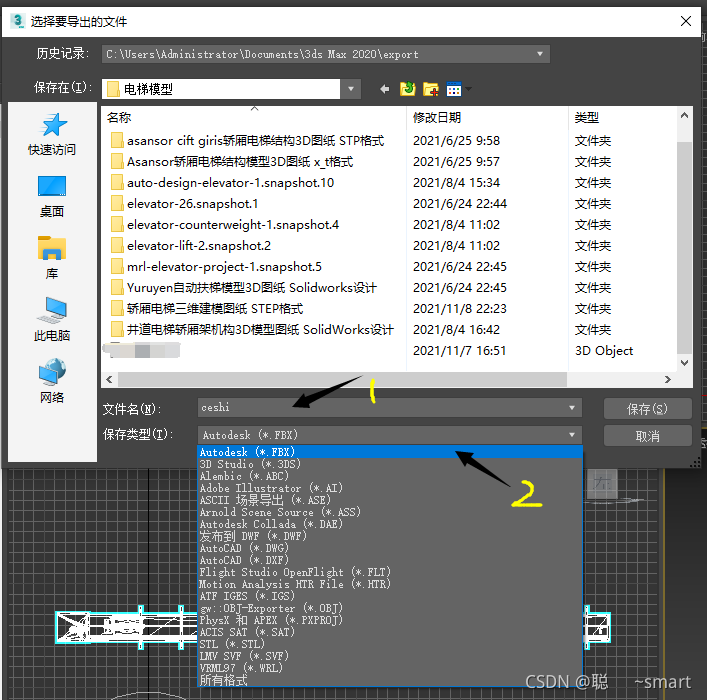Choose AutoCAD (*.DXF) format
This screenshot has height=700, width=707.
(390, 560)
